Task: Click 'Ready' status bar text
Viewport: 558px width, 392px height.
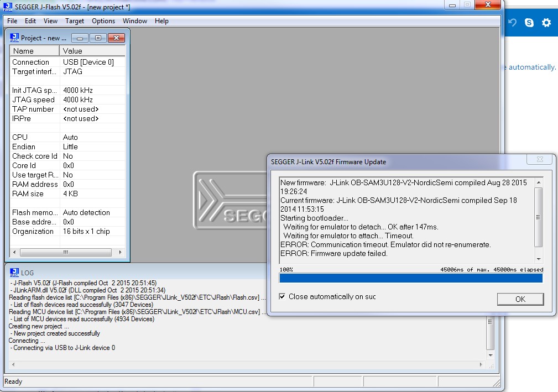Action: [13, 381]
